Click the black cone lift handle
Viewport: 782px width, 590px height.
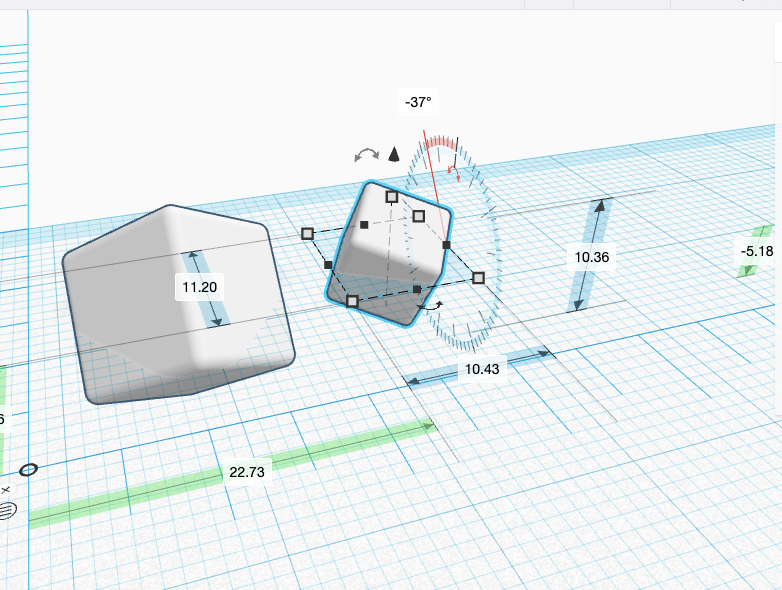tap(394, 155)
